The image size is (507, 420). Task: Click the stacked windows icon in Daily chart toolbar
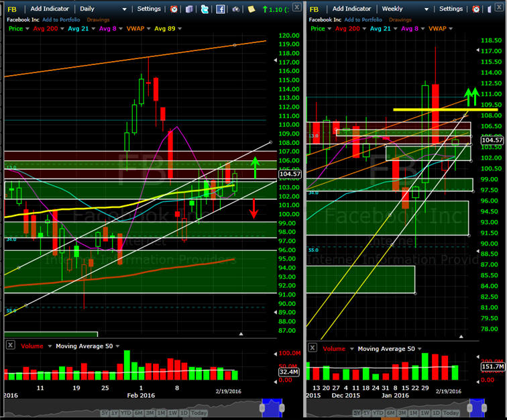(189, 9)
